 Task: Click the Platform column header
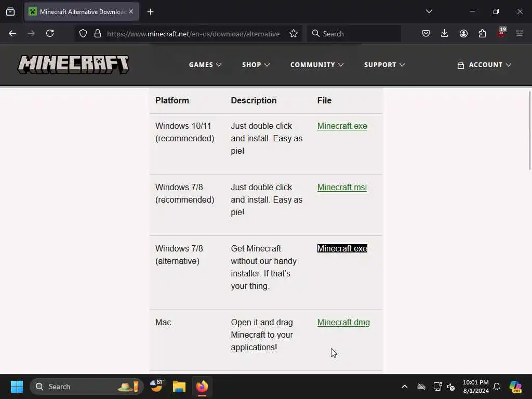(x=172, y=100)
